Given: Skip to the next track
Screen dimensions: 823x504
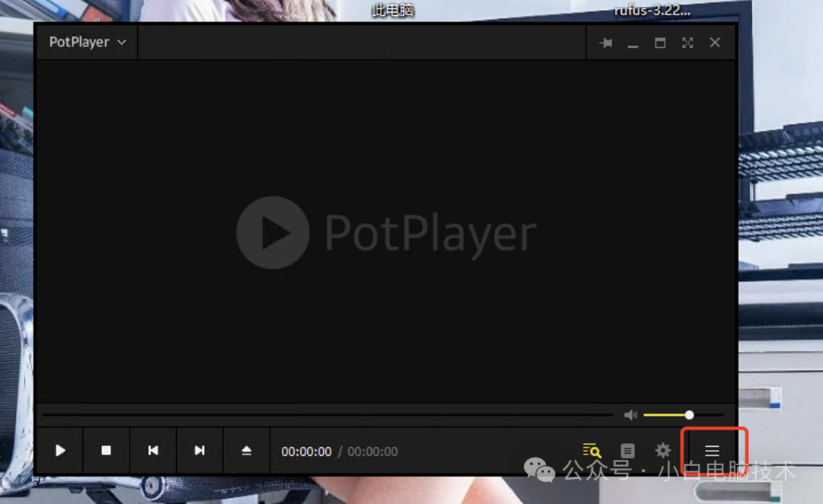Looking at the screenshot, I should coord(200,451).
